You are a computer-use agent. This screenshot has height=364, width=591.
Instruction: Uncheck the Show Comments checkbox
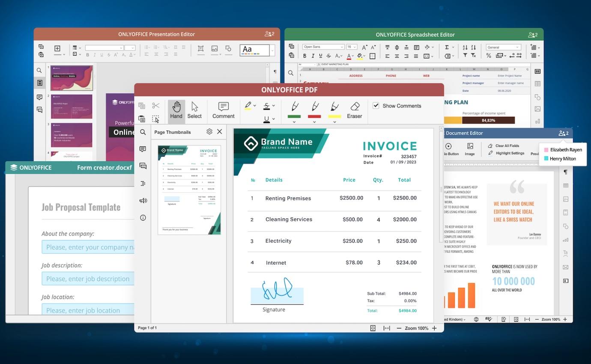pos(376,105)
